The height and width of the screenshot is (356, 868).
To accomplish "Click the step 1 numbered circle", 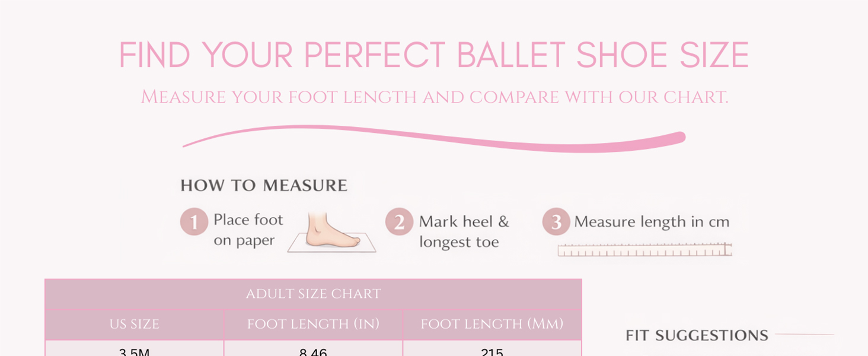I will (x=194, y=222).
